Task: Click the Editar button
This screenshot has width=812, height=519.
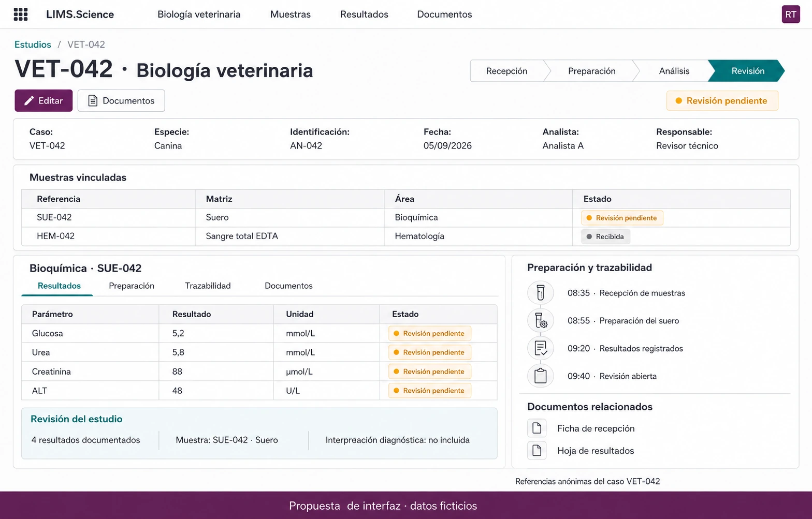Action: [44, 100]
